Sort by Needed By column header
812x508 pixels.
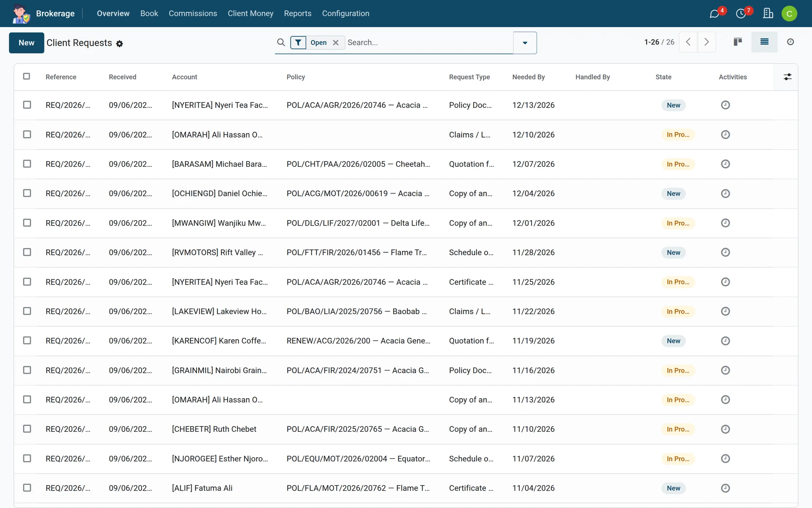point(528,77)
